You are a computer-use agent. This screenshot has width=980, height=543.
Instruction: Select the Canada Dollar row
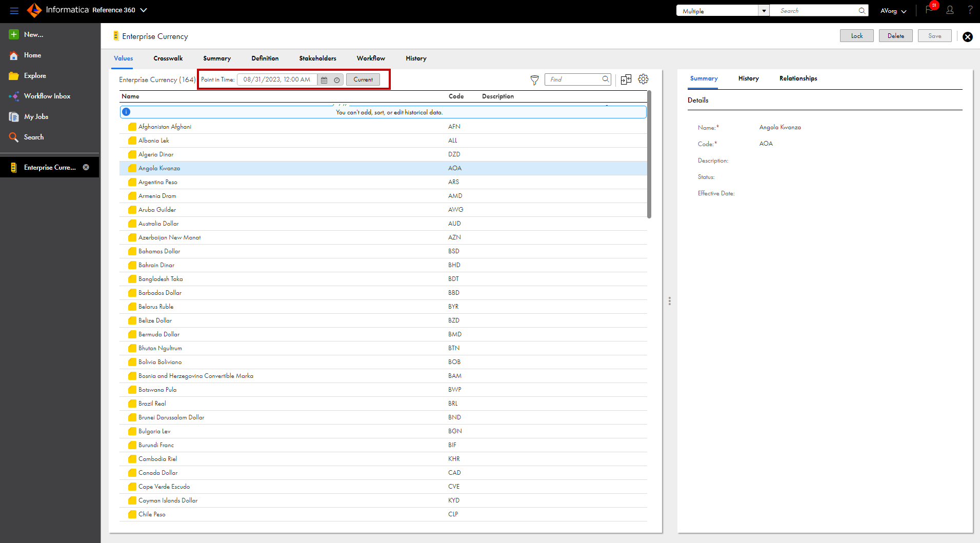[x=383, y=473]
